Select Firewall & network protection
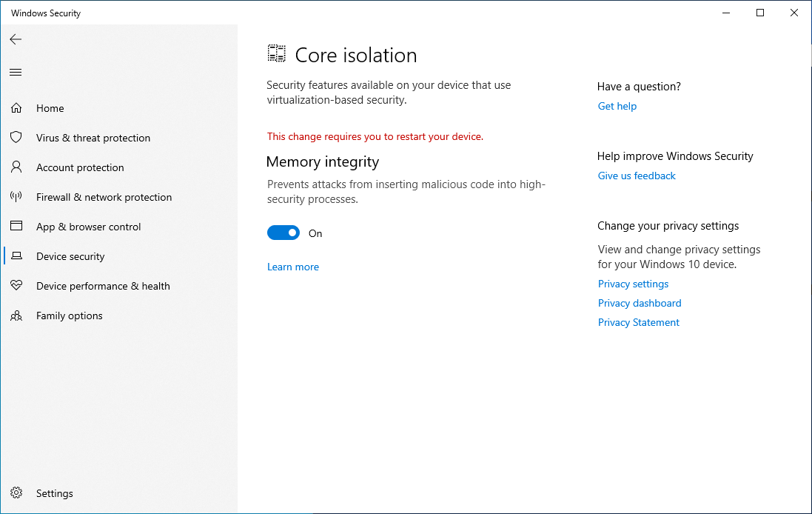This screenshot has height=514, width=812. (104, 197)
